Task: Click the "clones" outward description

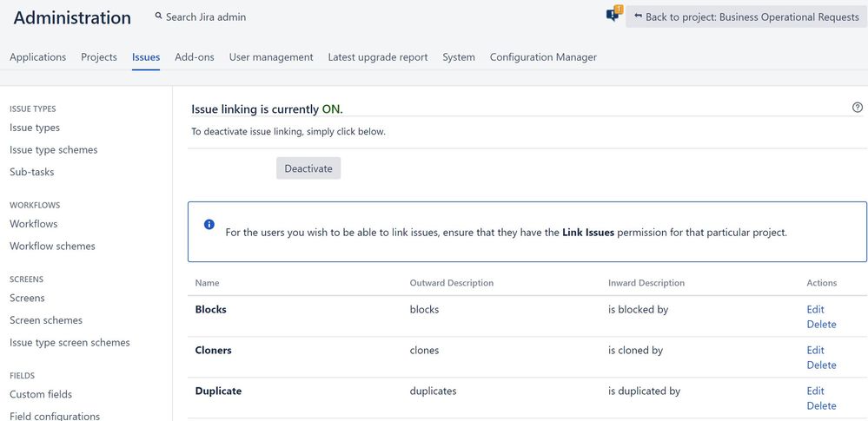Action: pos(424,351)
